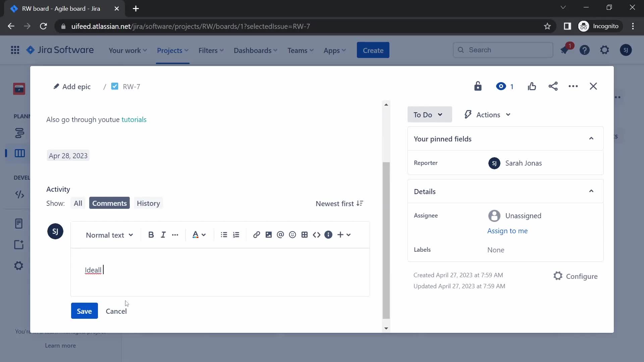
Task: Click the insert image icon
Action: tap(268, 235)
